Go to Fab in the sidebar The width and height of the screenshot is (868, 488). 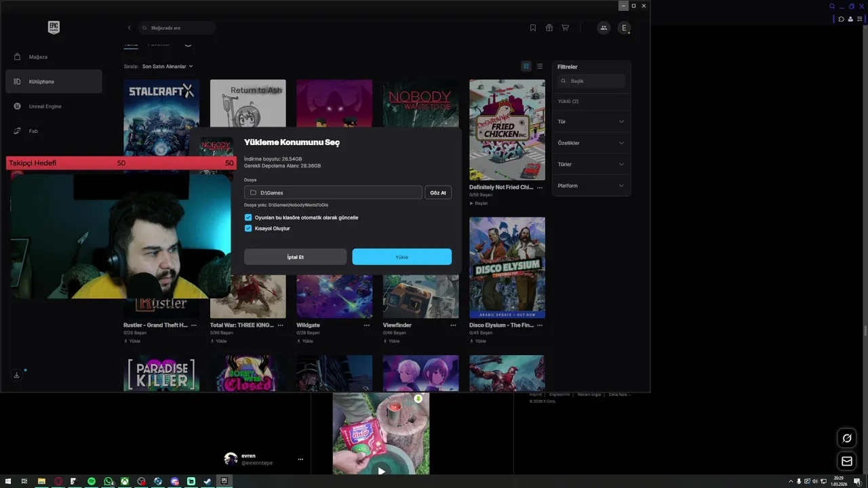(x=54, y=131)
